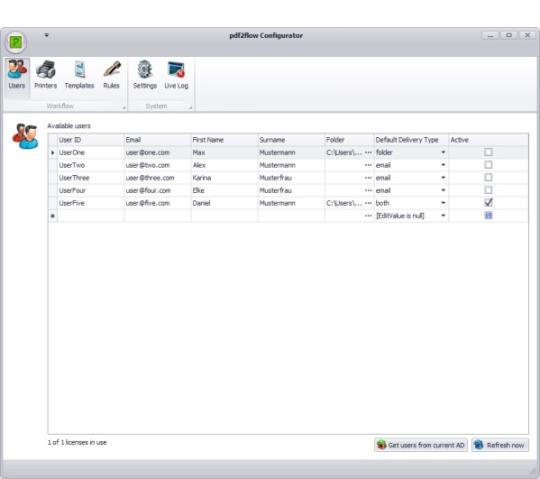Toggle Active checkbox for UserFour

[x=488, y=190]
